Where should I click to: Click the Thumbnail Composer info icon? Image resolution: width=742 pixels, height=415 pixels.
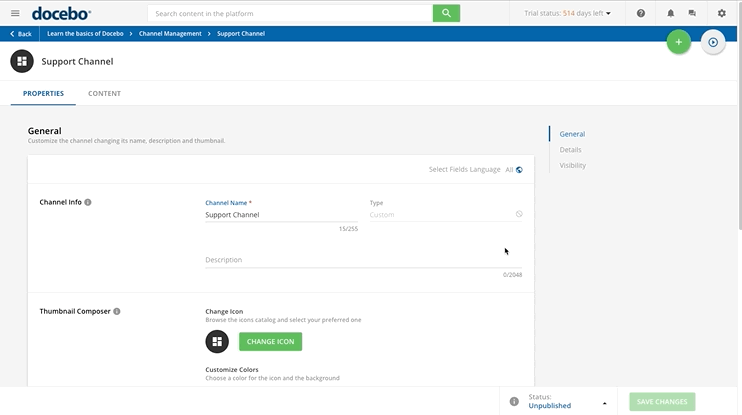click(117, 311)
